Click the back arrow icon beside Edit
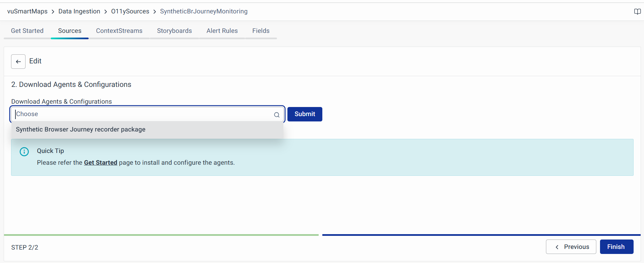 click(x=18, y=62)
